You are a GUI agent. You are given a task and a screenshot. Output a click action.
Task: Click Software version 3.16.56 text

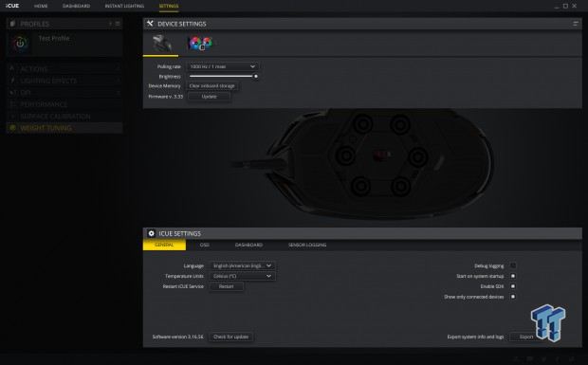(177, 337)
